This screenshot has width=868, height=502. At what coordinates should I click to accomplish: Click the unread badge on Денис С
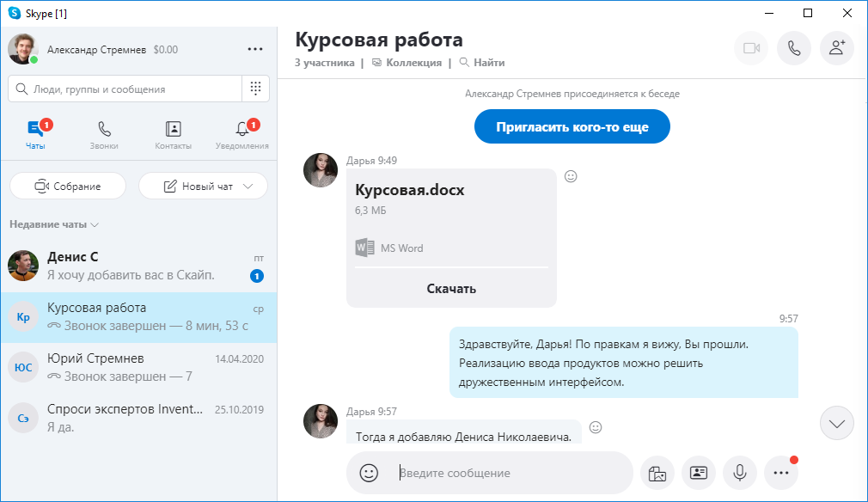[x=257, y=276]
